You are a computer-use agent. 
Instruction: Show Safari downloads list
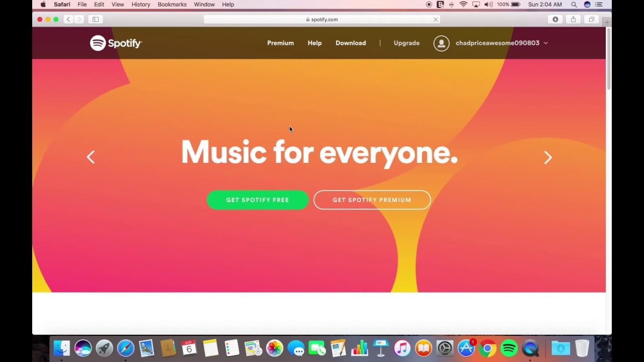tap(555, 19)
